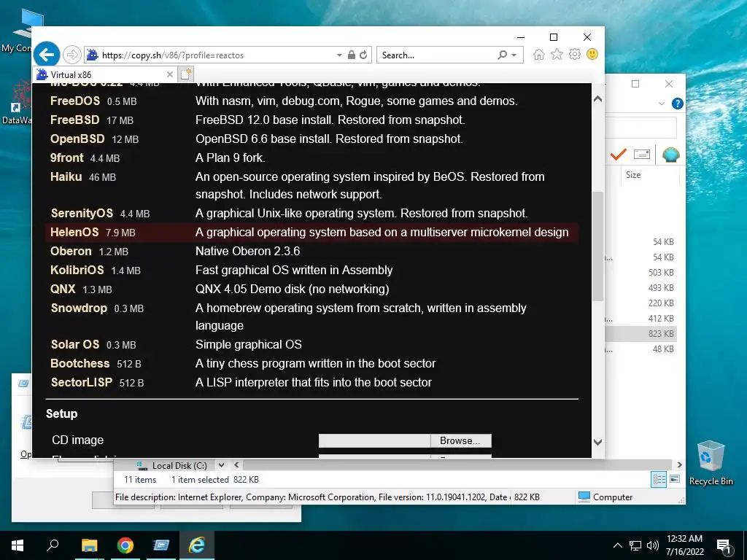
Task: Open SectorLISP link
Action: (82, 383)
